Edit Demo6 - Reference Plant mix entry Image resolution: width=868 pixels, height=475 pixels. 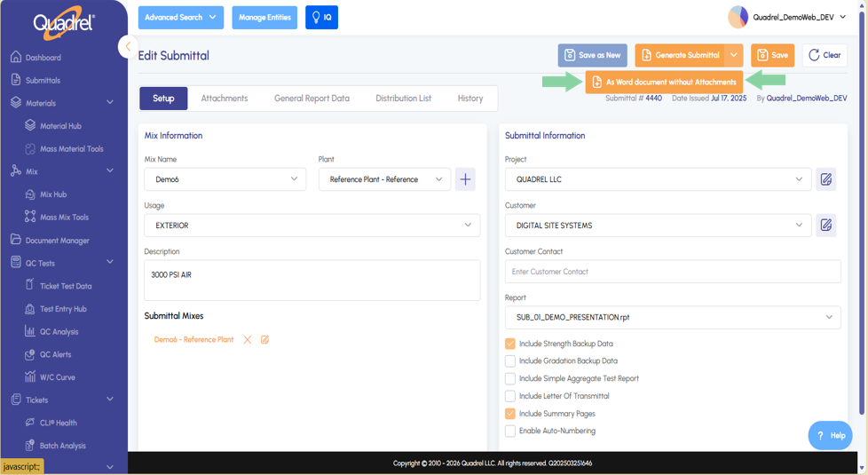(265, 340)
